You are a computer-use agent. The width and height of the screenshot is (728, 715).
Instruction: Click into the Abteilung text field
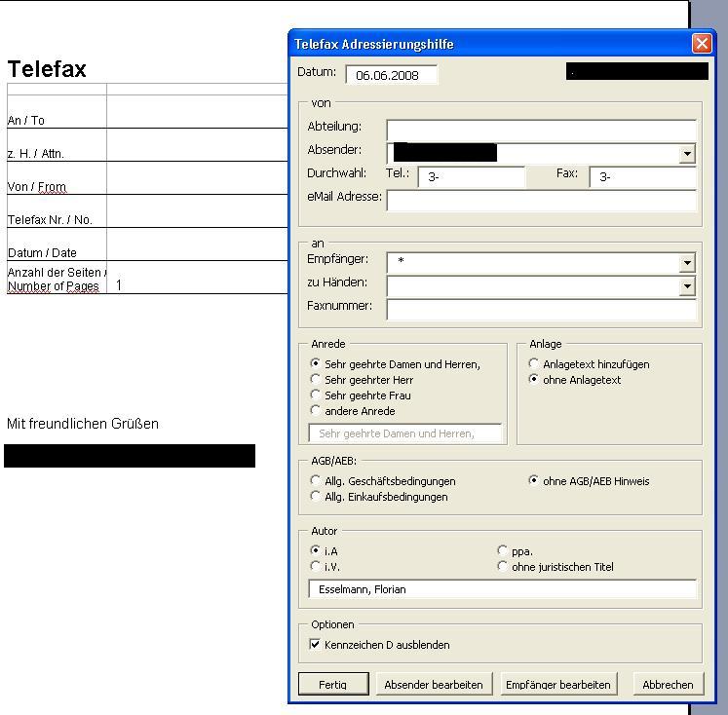(x=541, y=131)
